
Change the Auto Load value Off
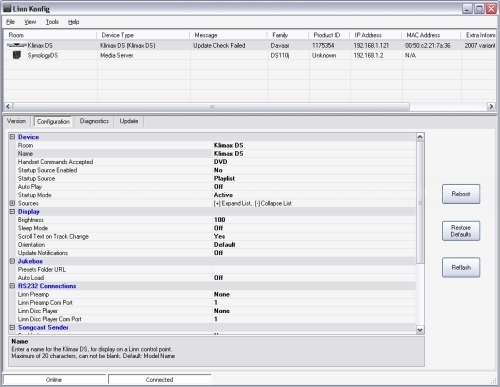tap(314, 278)
